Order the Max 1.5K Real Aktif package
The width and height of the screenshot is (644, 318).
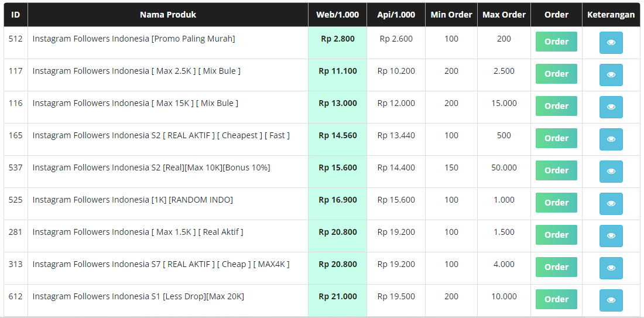pyautogui.click(x=556, y=235)
